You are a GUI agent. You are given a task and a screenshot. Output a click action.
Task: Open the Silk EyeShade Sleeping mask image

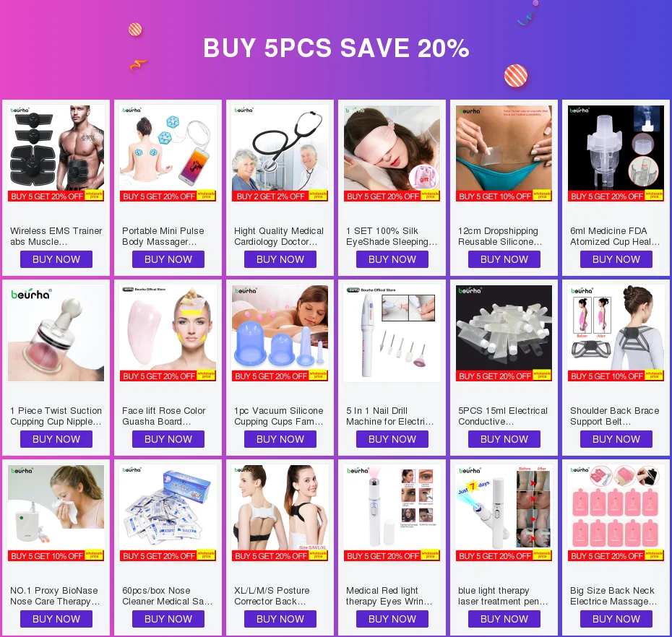pos(392,153)
